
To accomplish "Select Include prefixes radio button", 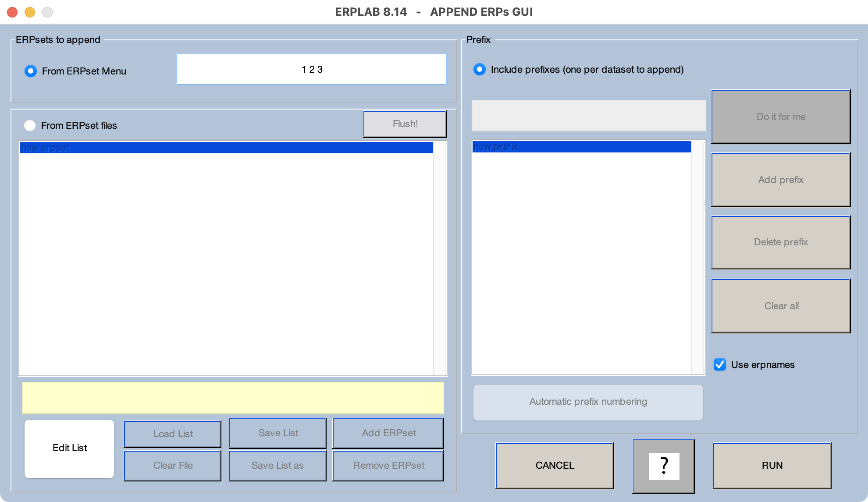I will click(x=480, y=69).
